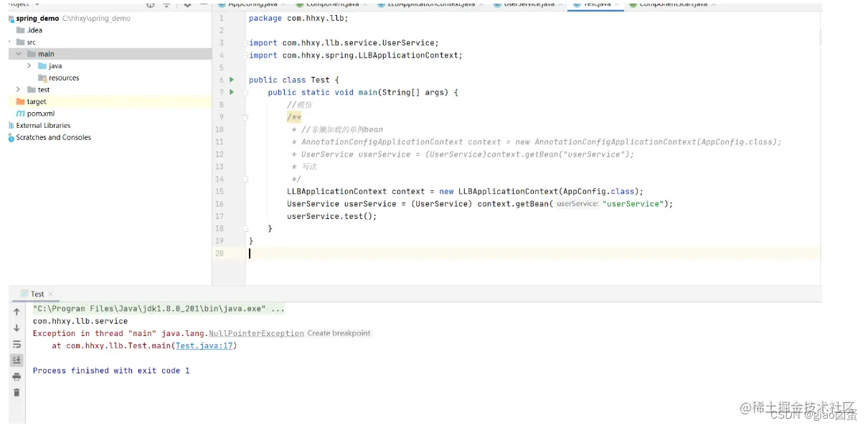The image size is (868, 428).
Task: Select External Libraries node
Action: pyautogui.click(x=39, y=126)
